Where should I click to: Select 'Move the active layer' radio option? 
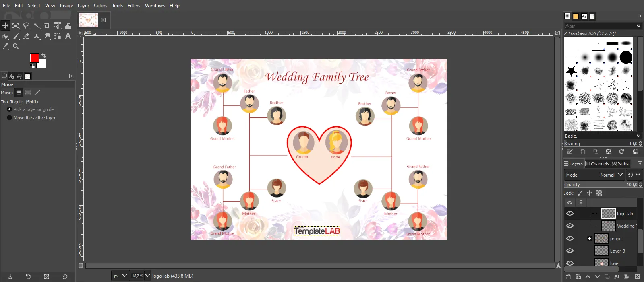pyautogui.click(x=10, y=118)
